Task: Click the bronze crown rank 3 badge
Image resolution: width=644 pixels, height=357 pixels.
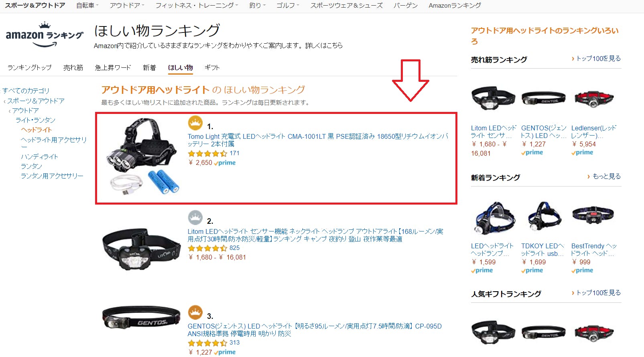Action: [195, 312]
